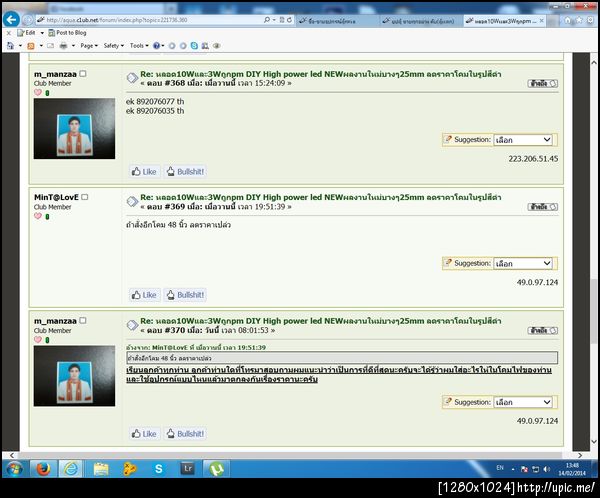600x498 pixels.
Task: Click the quoted-from MinT@LovE link in post #370
Action: 196,347
